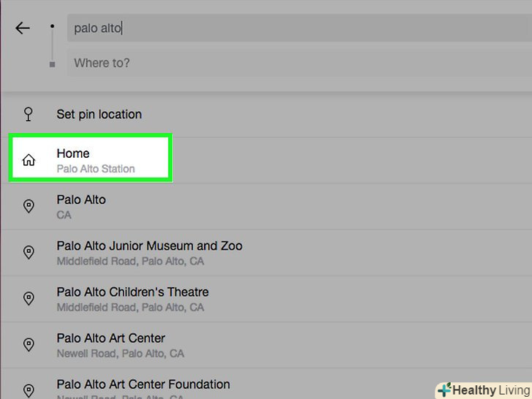Click the location marker beside Palo Alto CA
This screenshot has height=399, width=532.
(28, 206)
